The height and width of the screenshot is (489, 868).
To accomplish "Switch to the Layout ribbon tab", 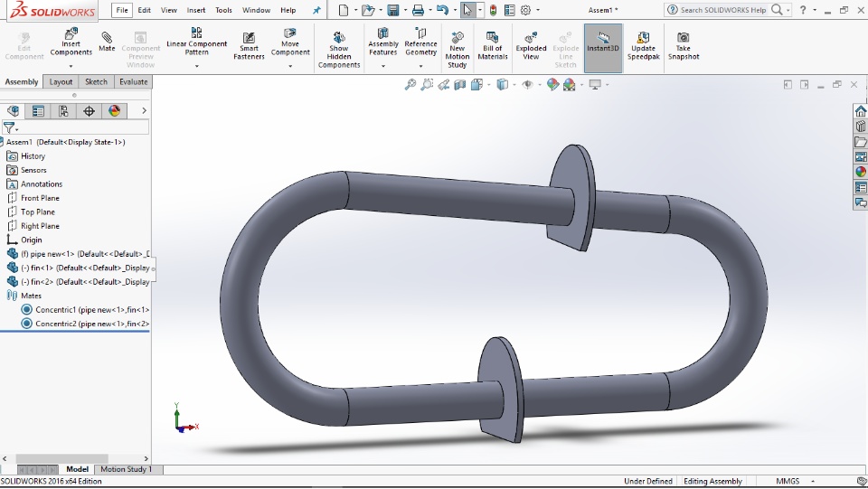I will click(x=61, y=82).
